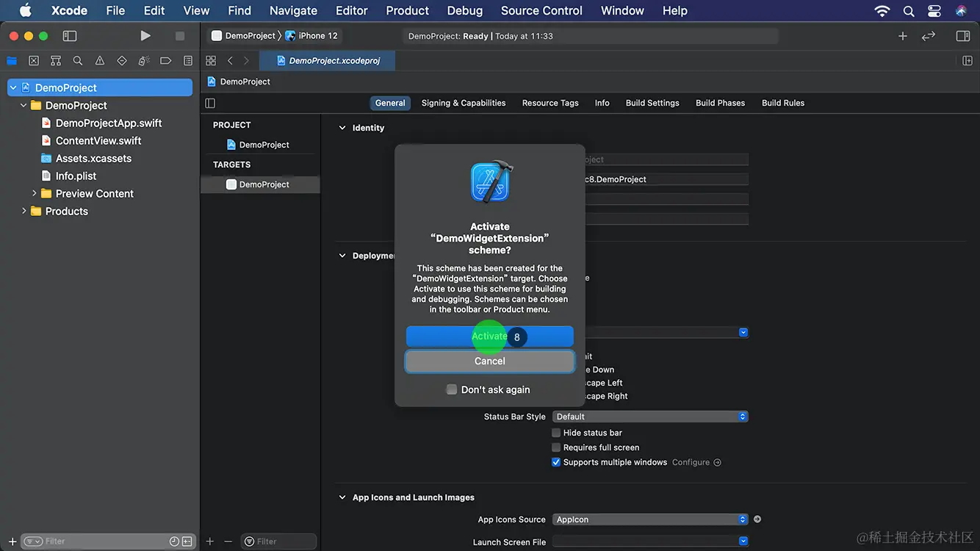Screen dimensions: 980x551
Task: Collapse the Identity section
Action: click(x=342, y=128)
